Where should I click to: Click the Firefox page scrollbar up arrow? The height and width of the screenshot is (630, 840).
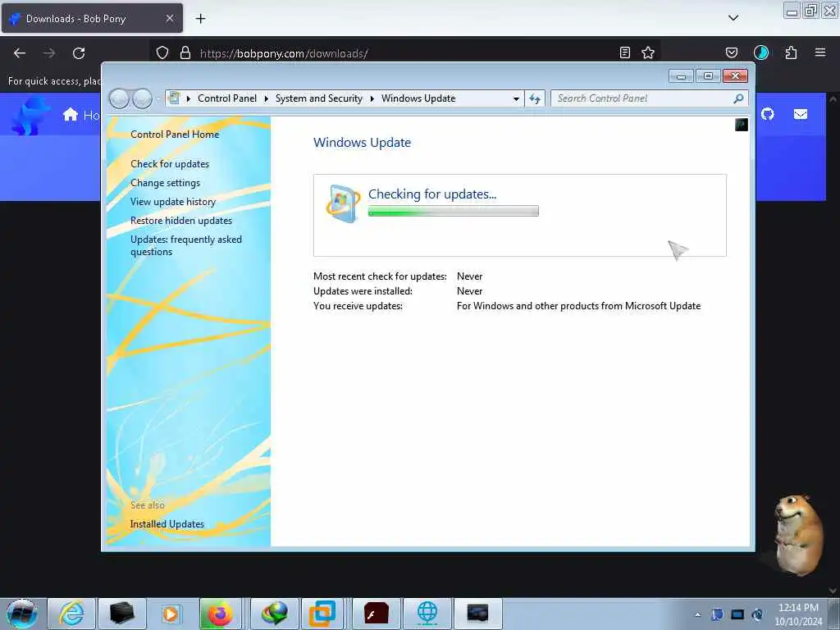(x=833, y=99)
